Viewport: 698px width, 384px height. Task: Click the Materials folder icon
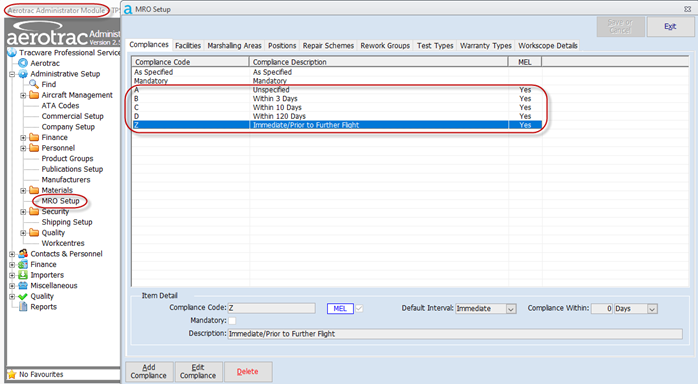(x=34, y=190)
